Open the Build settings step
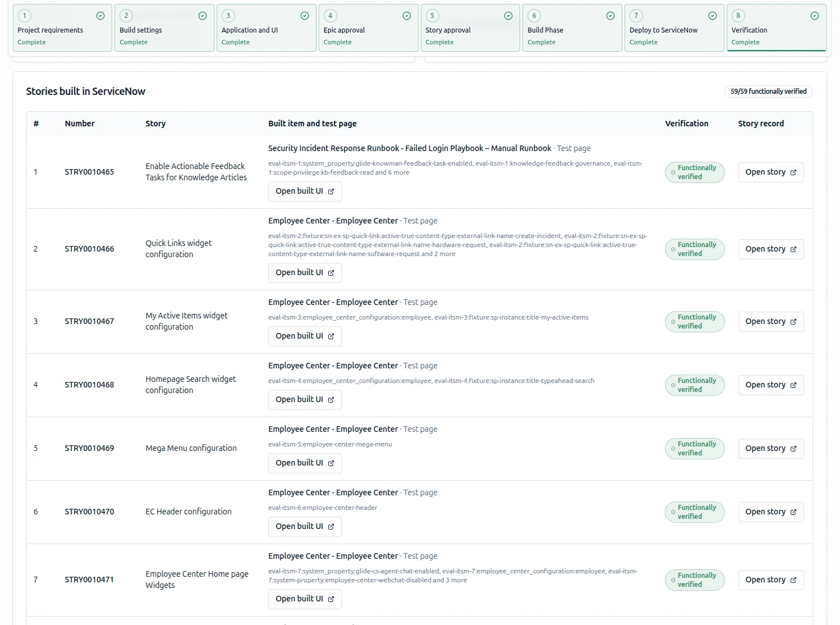 (164, 28)
